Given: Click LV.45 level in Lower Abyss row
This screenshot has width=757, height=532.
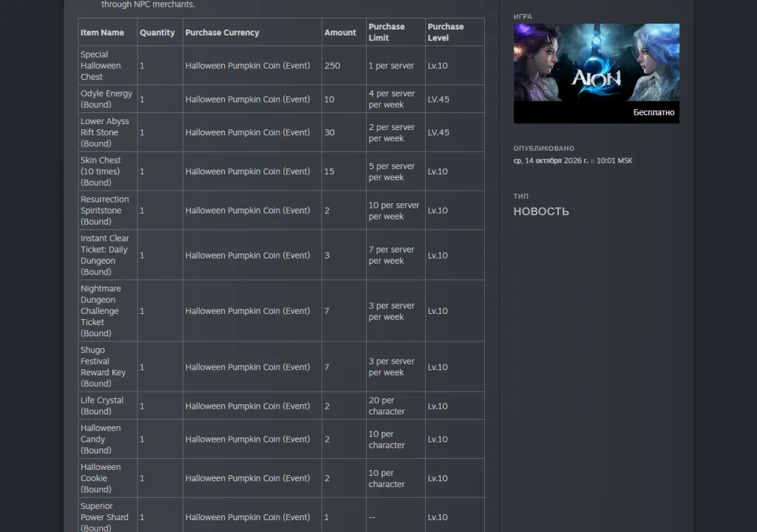Looking at the screenshot, I should (438, 132).
